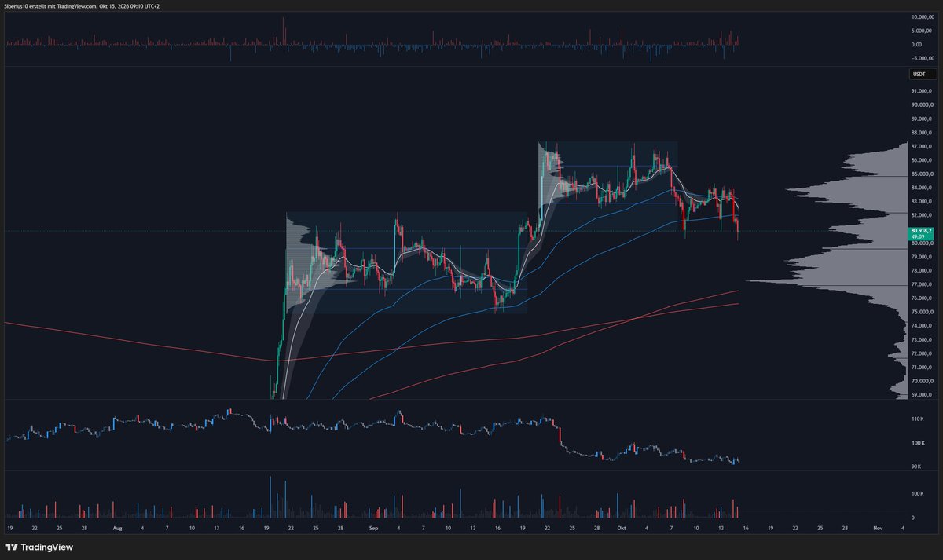Click the 83.000,0 price axis label
943x560 pixels.
pos(921,201)
